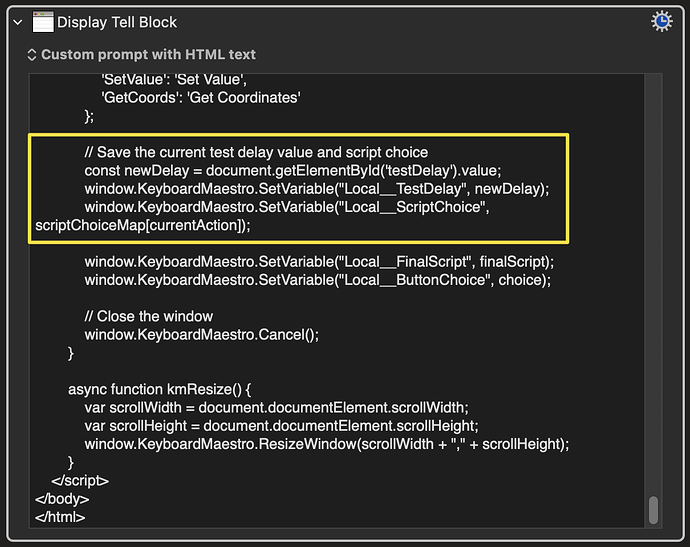
Task: Click the '// Close the window' comment
Action: pos(149,316)
